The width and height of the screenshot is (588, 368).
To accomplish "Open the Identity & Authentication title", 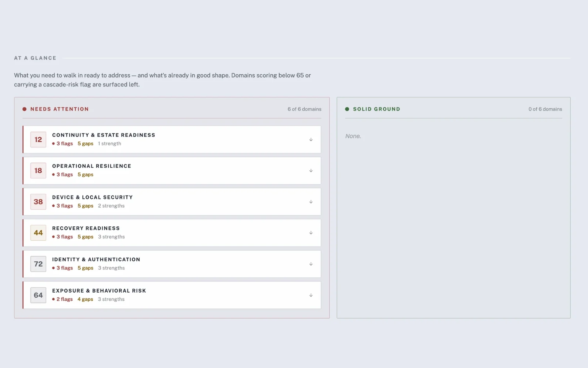I will click(x=96, y=259).
